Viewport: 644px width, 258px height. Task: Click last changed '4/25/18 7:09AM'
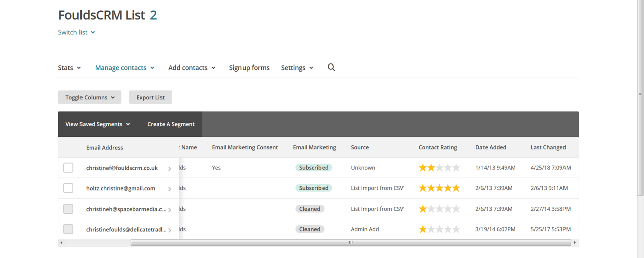551,168
